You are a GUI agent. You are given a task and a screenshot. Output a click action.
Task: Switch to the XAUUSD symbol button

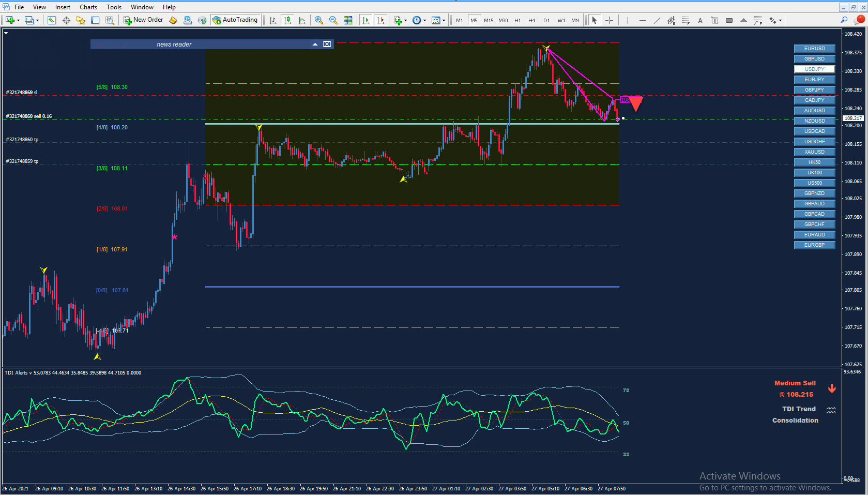814,152
